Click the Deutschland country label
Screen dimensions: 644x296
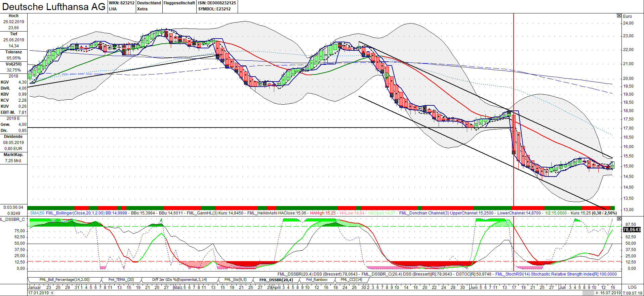tap(149, 3)
